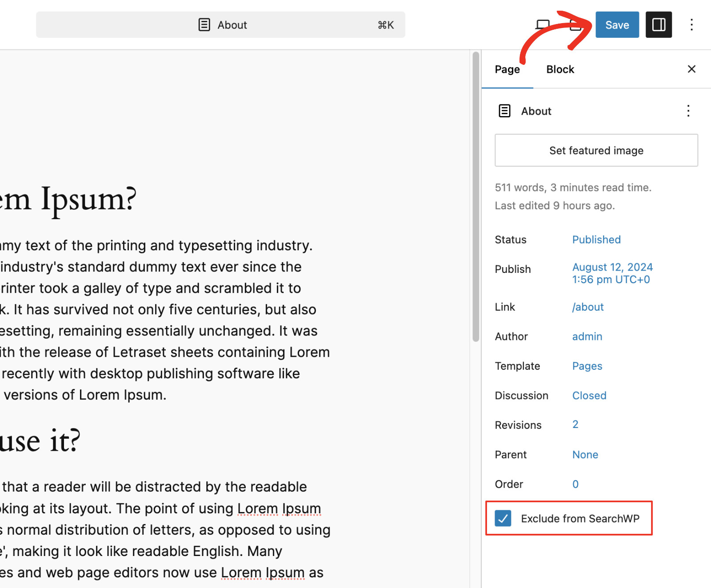Click the Save button
This screenshot has width=711, height=588.
617,25
